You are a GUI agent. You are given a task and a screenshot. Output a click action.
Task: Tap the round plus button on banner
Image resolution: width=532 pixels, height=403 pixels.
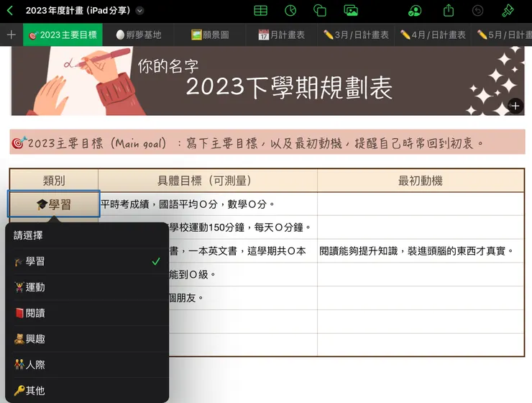[515, 106]
